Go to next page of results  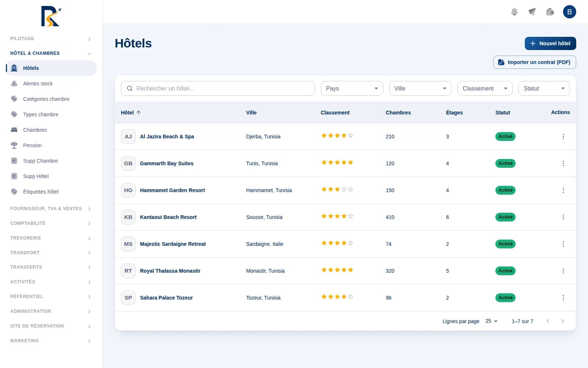pos(562,321)
